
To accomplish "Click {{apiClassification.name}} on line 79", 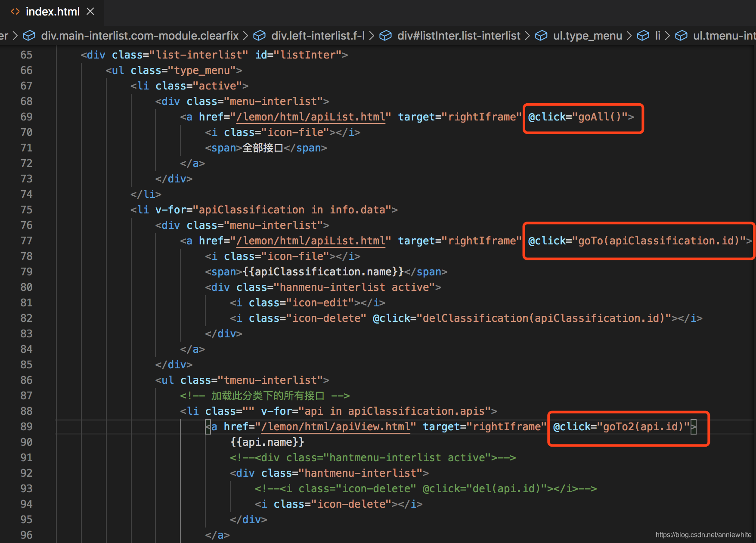I will 323,271.
